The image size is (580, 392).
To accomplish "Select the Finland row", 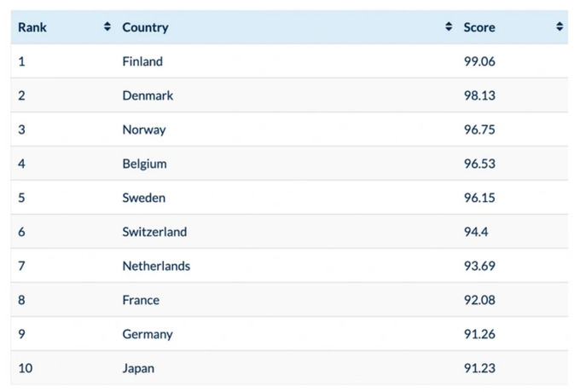I will pyautogui.click(x=289, y=61).
